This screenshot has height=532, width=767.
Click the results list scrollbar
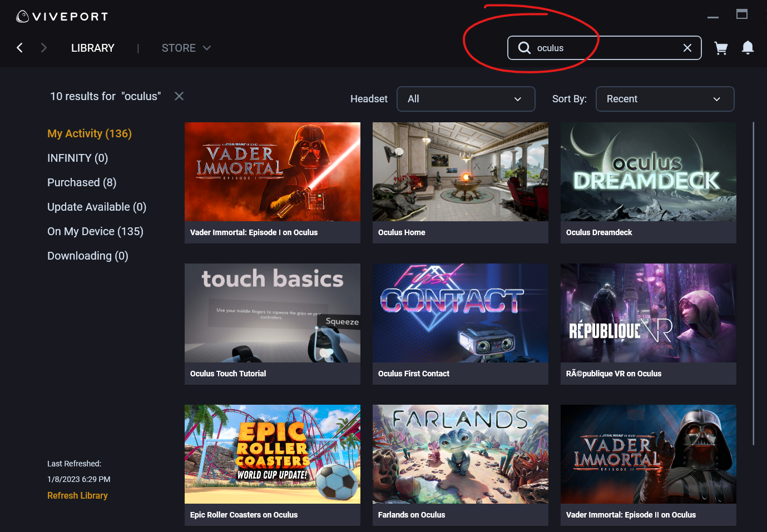(x=754, y=284)
